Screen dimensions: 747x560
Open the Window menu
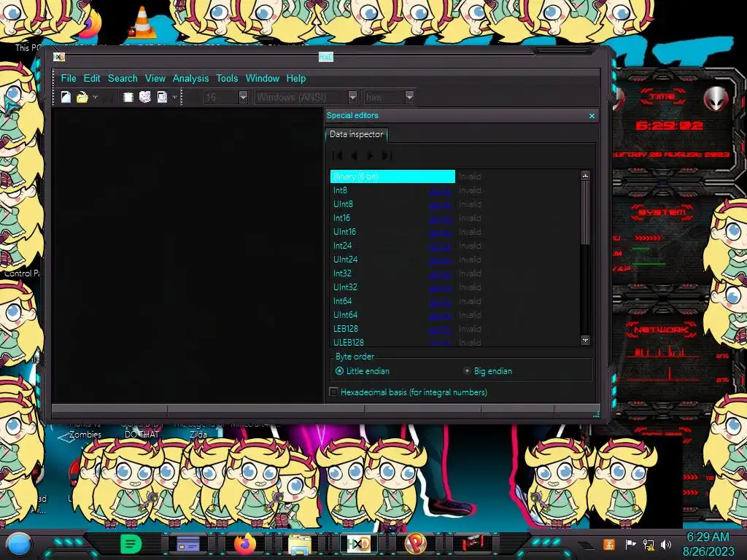pos(263,78)
